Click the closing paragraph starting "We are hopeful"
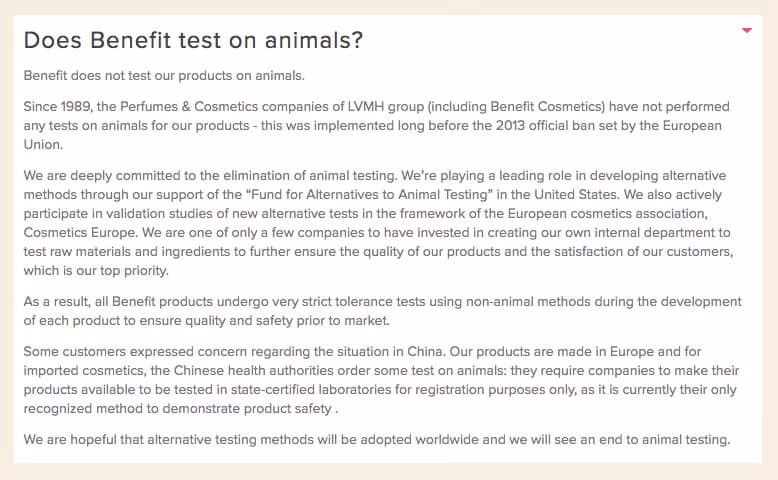778x480 pixels. [x=377, y=439]
